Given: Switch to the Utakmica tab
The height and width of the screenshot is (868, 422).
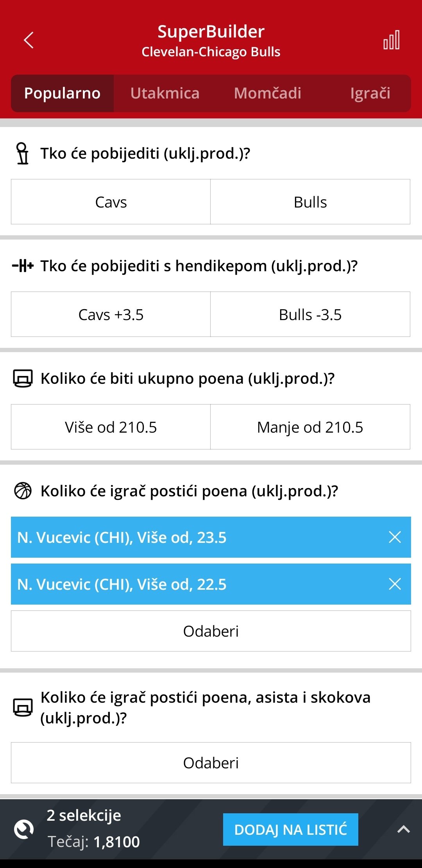Looking at the screenshot, I should pos(165,93).
